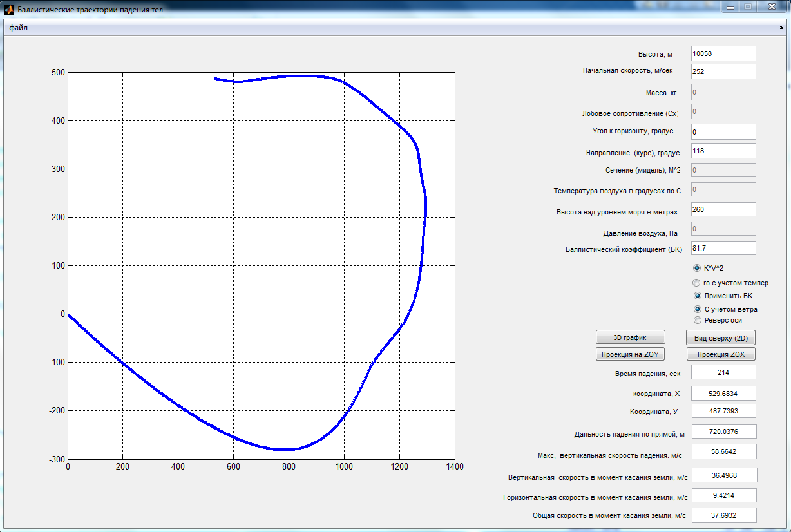Click the Проекция ZOX button
The height and width of the screenshot is (532, 791).
tap(721, 354)
